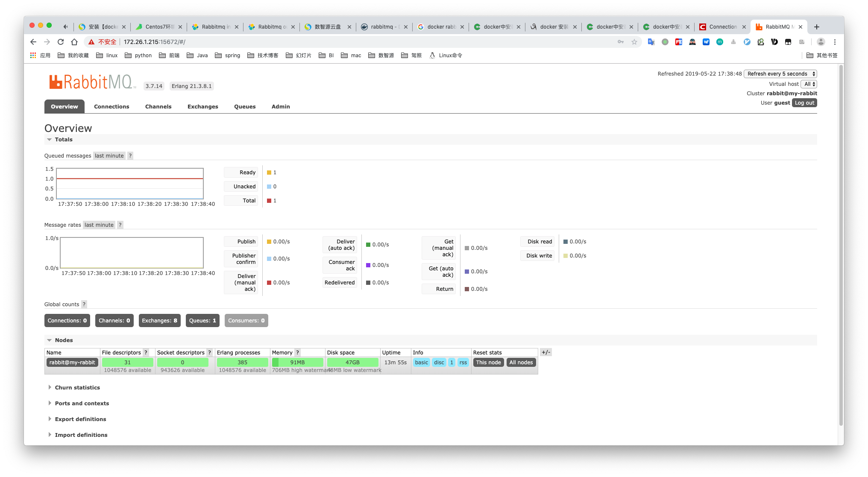Open the apps grid in bookmarks bar

(33, 56)
